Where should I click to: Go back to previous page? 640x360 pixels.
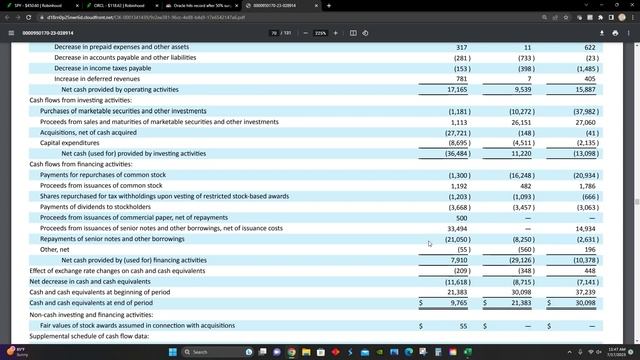click(x=7, y=18)
